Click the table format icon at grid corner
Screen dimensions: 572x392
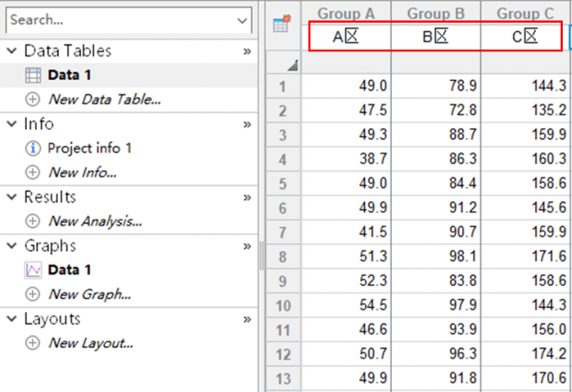[x=283, y=25]
